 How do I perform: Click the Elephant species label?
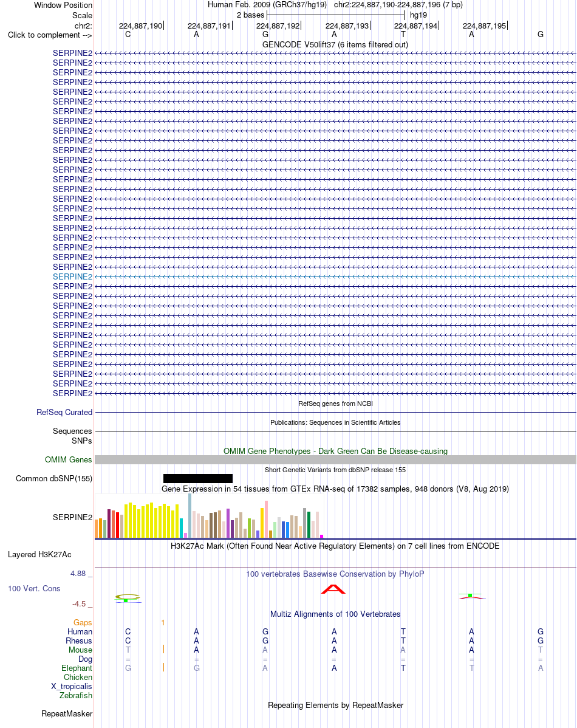click(x=77, y=668)
